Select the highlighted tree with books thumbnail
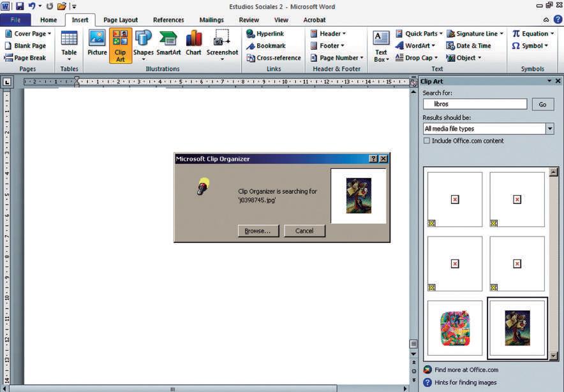 click(517, 328)
